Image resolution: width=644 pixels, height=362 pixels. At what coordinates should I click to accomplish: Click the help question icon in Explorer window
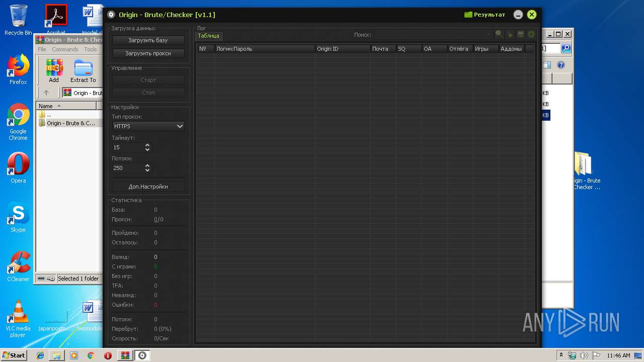(x=561, y=65)
